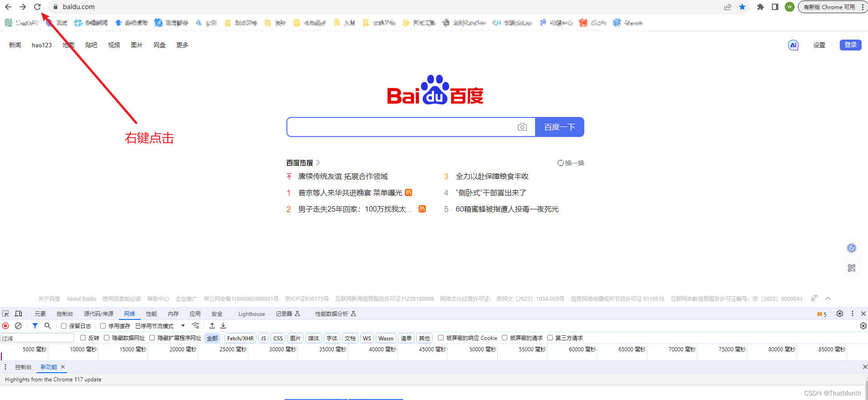
Task: Import HAR file upload icon
Action: click(212, 326)
